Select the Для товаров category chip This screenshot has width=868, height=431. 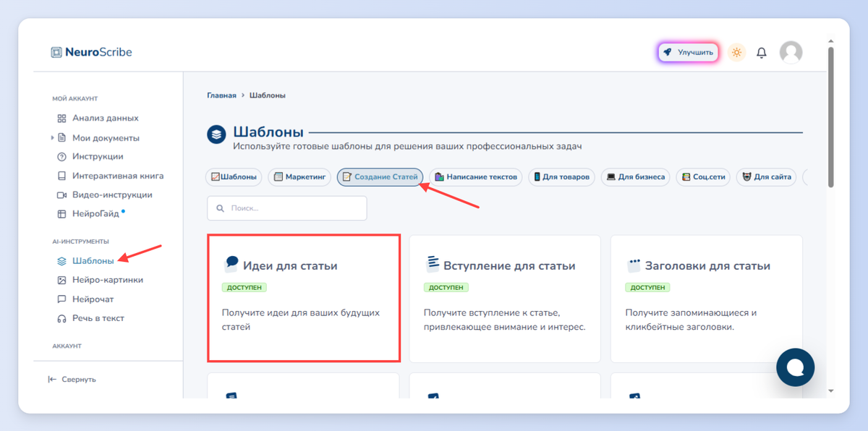point(562,176)
